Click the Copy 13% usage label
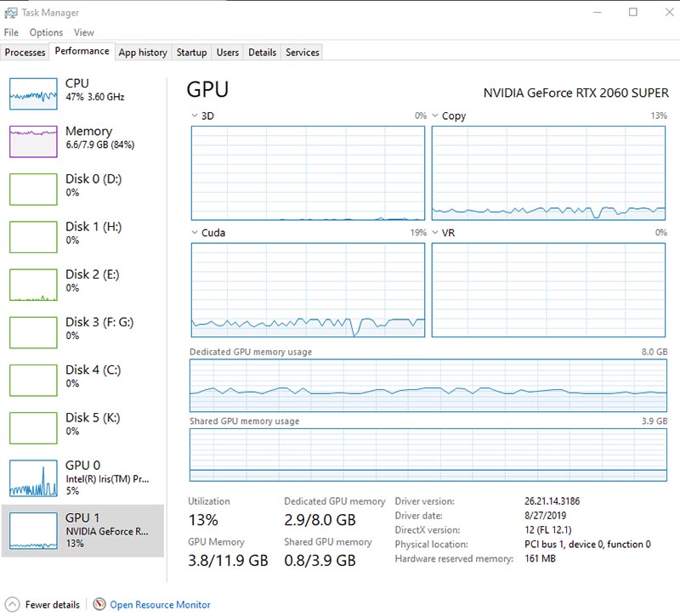The image size is (680, 616). tap(659, 116)
